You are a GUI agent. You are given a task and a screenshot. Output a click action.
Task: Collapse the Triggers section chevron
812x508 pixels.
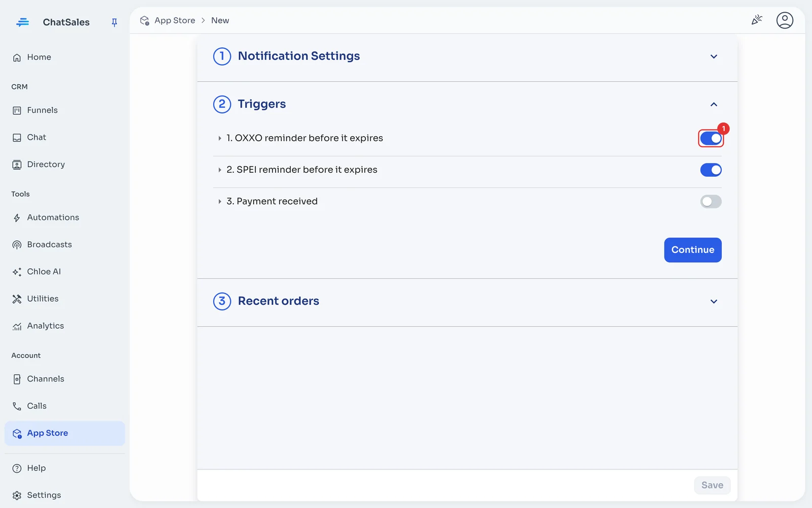(x=714, y=104)
